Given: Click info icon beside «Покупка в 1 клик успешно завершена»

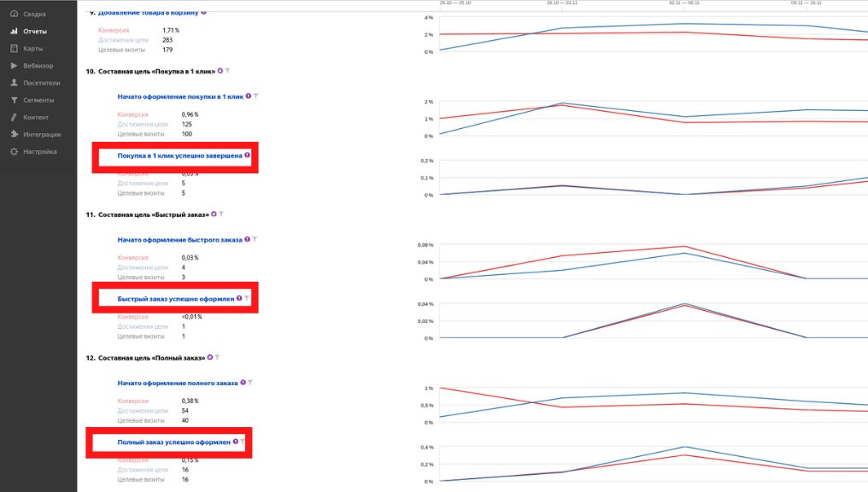Looking at the screenshot, I should click(248, 155).
